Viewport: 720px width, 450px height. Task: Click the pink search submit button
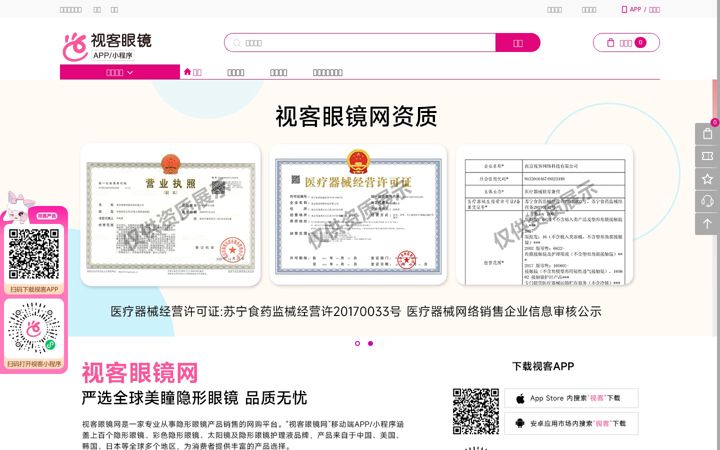click(x=518, y=43)
